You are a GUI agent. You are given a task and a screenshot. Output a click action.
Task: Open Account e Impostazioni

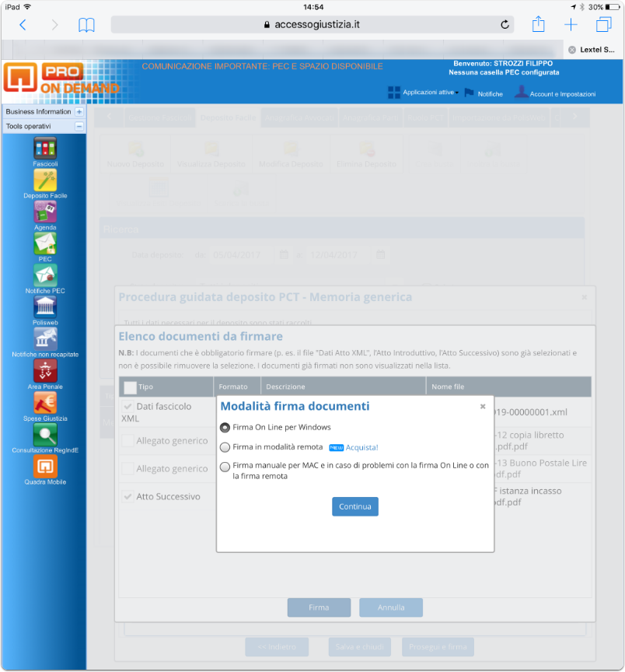click(x=555, y=93)
